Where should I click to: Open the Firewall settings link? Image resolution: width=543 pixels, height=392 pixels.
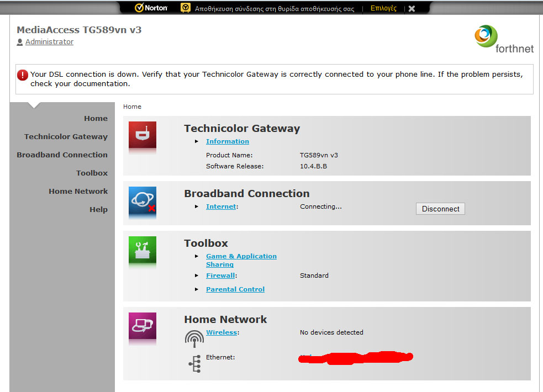coord(220,276)
